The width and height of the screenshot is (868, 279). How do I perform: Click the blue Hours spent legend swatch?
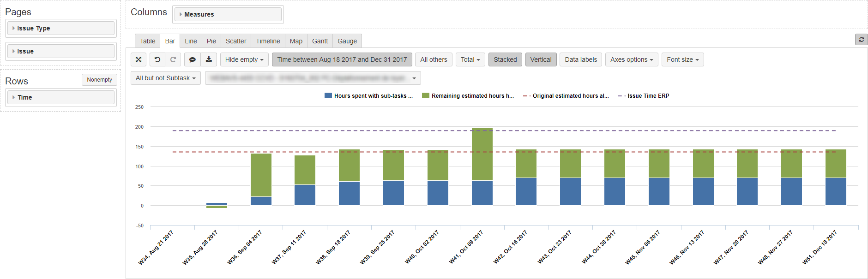(328, 95)
